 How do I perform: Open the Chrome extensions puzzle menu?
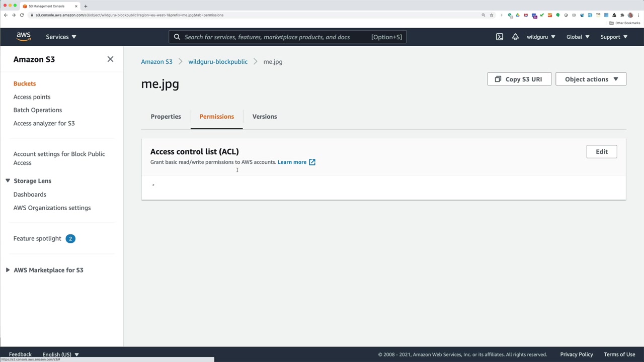622,15
